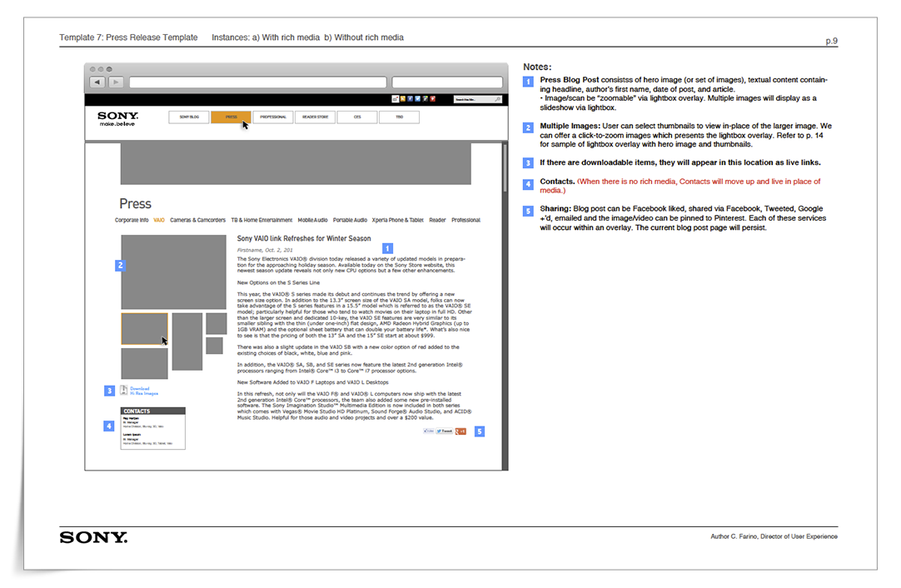
Task: Click the footer SONY logo
Action: pos(93,537)
